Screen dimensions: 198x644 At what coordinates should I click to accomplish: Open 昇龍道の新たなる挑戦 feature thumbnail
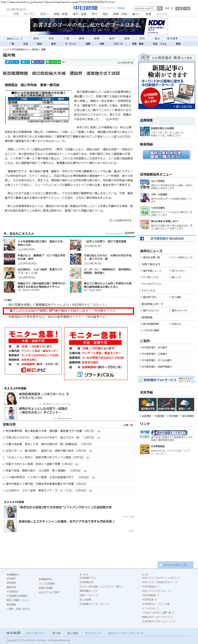145,131
